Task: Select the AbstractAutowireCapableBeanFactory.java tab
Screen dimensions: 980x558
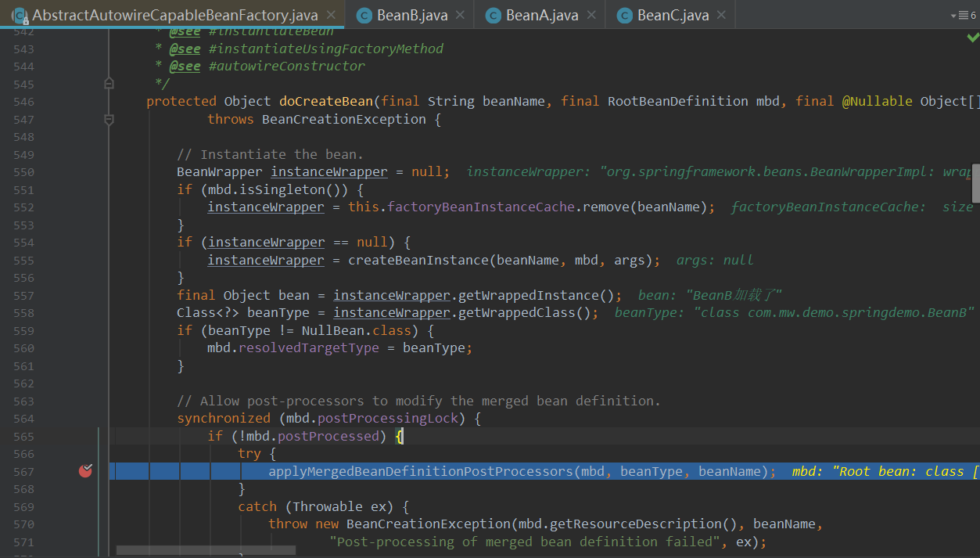Action: pos(174,15)
